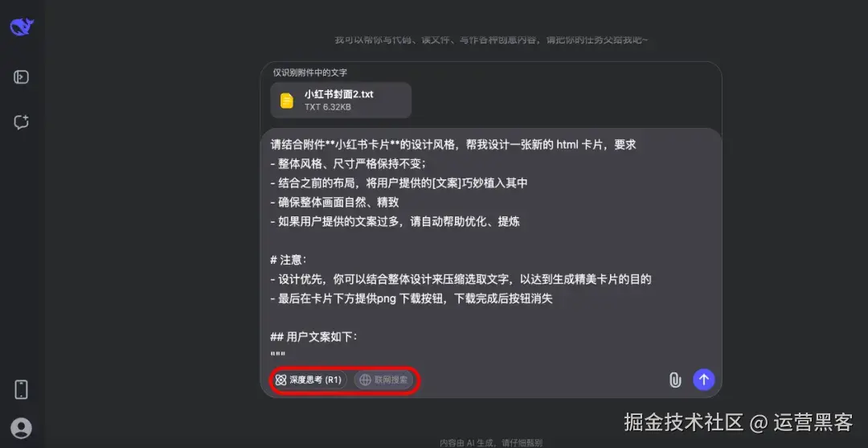Click the 仅识别附件中的文字 hint text
Image resolution: width=868 pixels, height=448 pixels.
click(310, 72)
